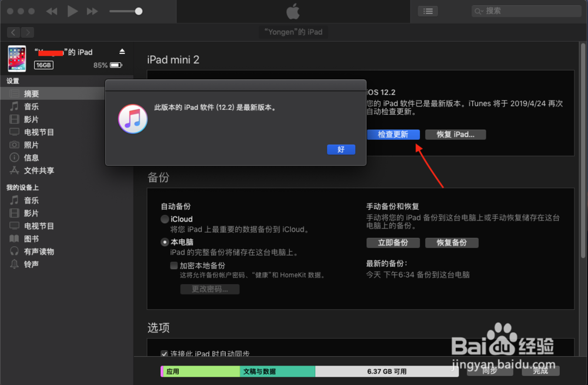Click the 检查更新 button
Screen dimensions: 588x385
[393, 135]
